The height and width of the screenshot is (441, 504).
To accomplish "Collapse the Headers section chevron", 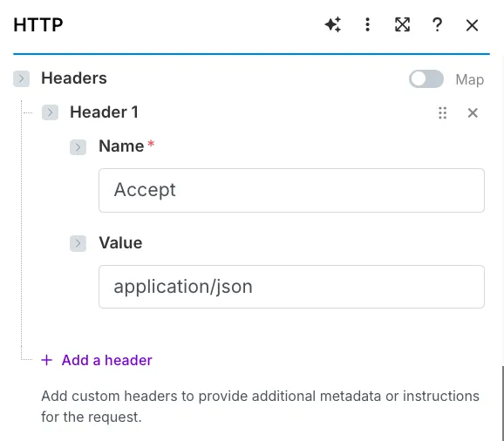I will coord(21,78).
